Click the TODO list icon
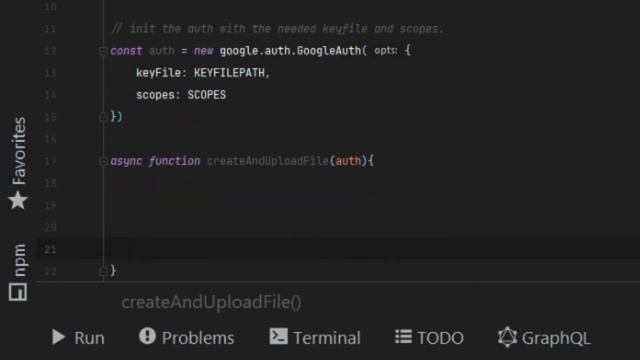Image resolution: width=640 pixels, height=360 pixels. point(403,337)
